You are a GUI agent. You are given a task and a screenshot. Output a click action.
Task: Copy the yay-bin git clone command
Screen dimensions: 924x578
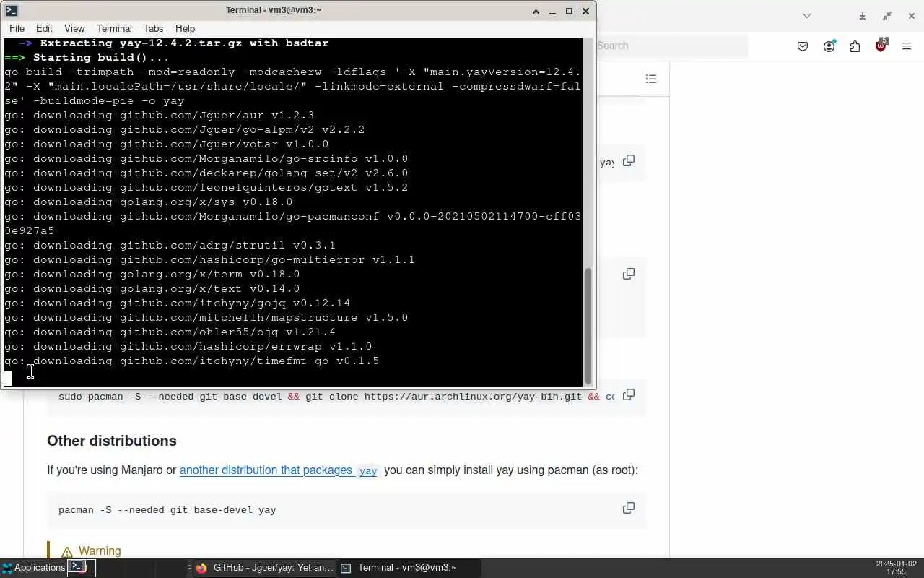[629, 394]
